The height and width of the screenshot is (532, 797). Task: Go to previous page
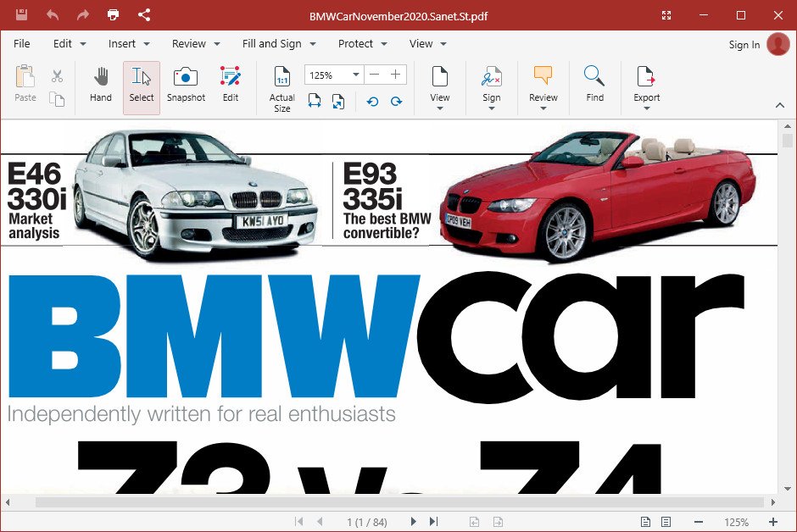pos(320,521)
